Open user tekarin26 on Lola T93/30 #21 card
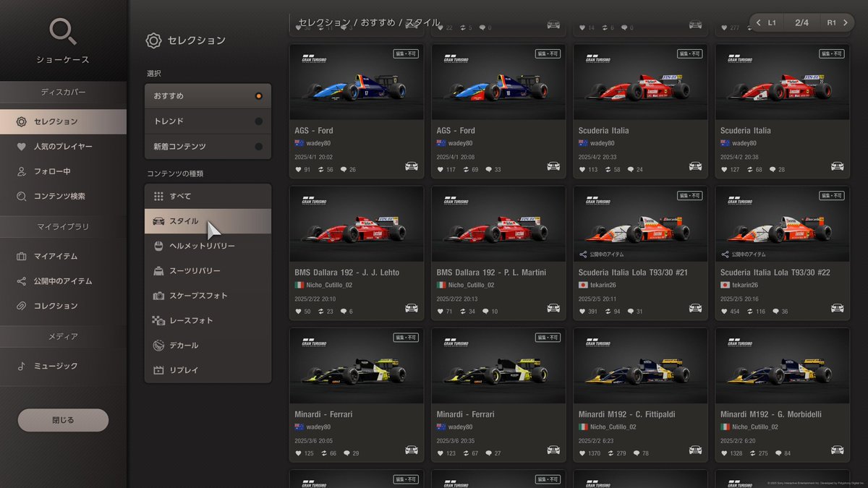This screenshot has width=868, height=488. pos(603,286)
